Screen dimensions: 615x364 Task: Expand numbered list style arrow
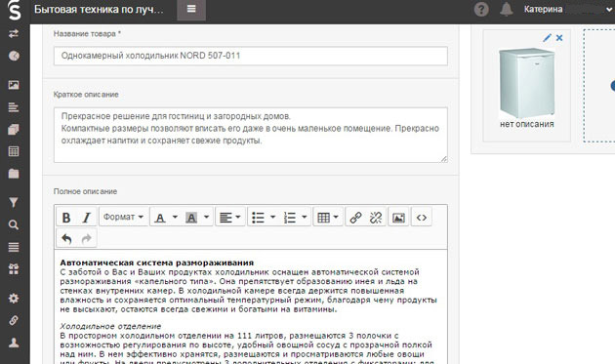click(x=305, y=217)
